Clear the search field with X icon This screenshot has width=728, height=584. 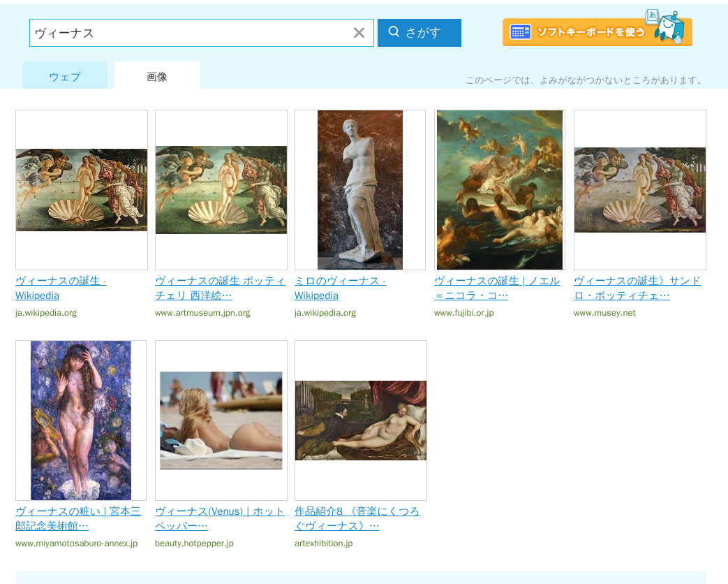point(359,33)
